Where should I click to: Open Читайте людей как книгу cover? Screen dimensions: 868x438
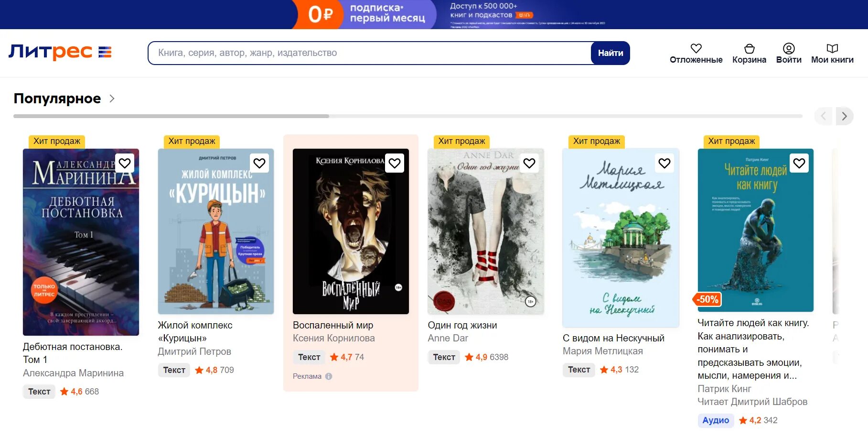(756, 230)
